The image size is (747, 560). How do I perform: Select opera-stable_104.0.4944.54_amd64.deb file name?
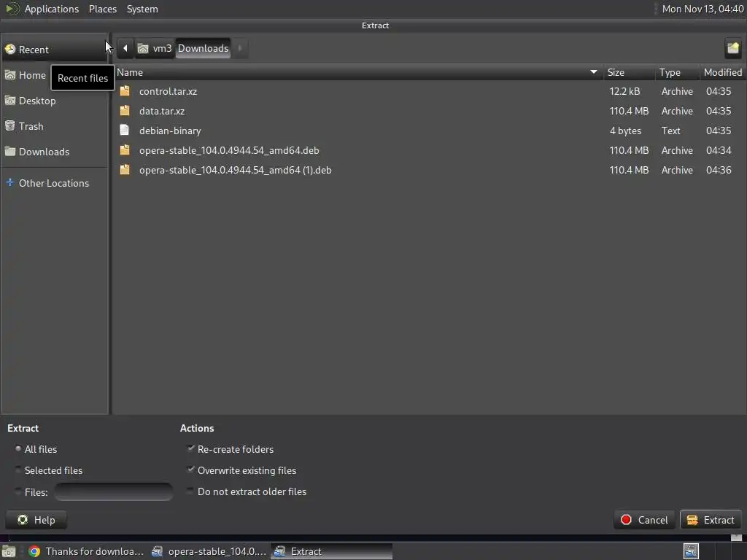click(x=228, y=150)
